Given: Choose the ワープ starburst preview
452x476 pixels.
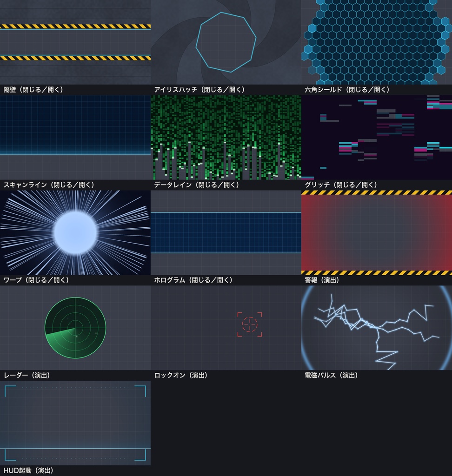Looking at the screenshot, I should coord(75,232).
